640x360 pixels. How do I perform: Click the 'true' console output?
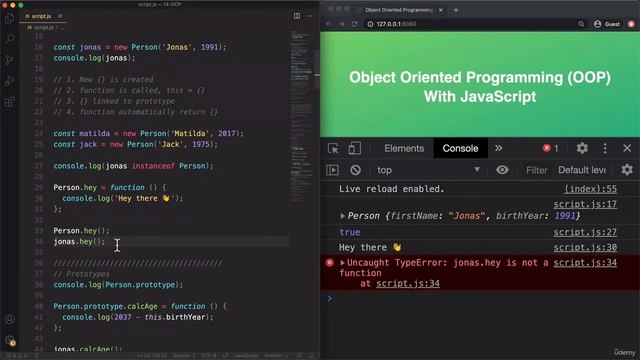pos(350,232)
